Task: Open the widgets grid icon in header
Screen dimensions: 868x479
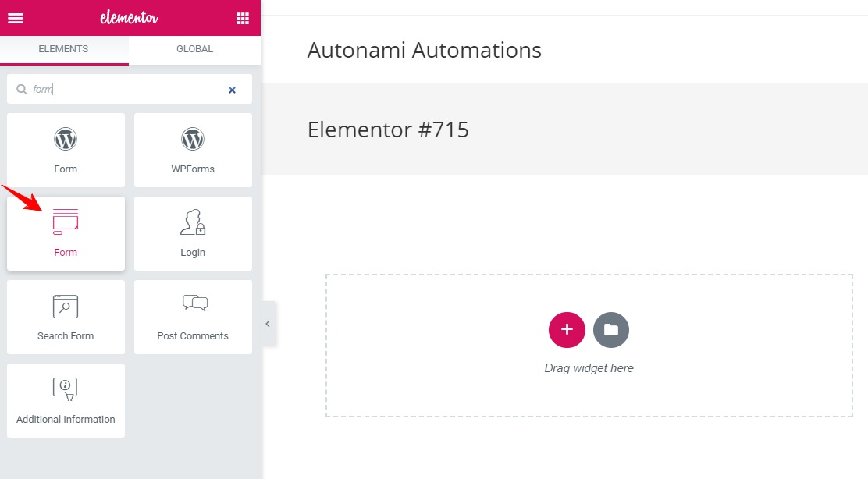Action: [243, 18]
